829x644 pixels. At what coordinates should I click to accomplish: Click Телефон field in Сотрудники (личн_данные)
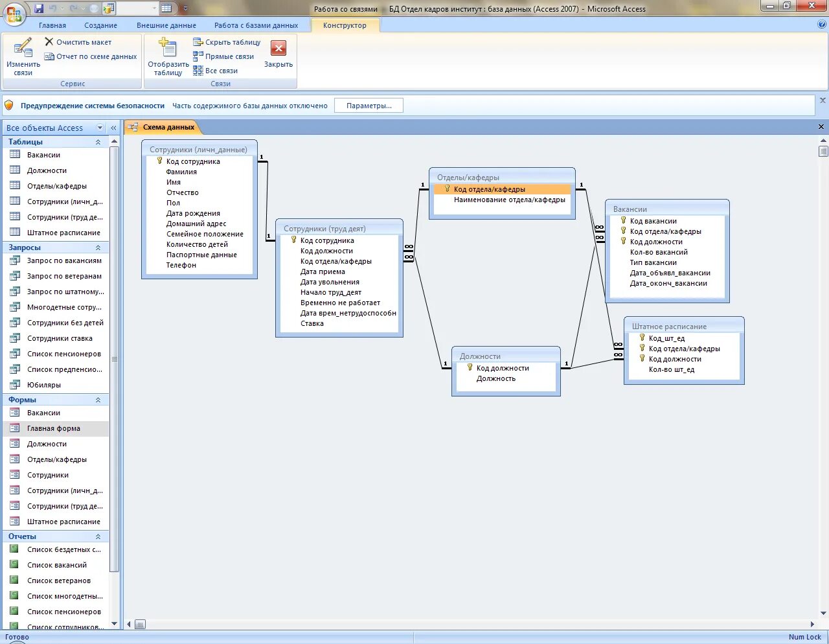tap(181, 265)
